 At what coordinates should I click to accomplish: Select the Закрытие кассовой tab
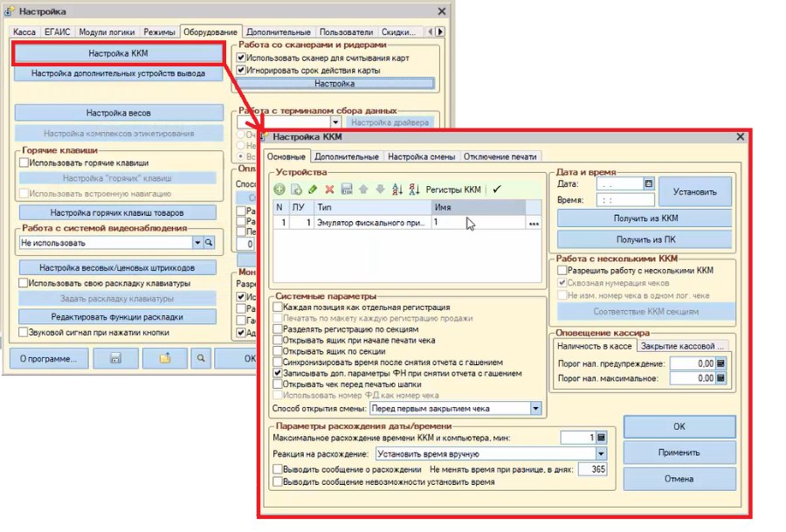click(x=682, y=346)
